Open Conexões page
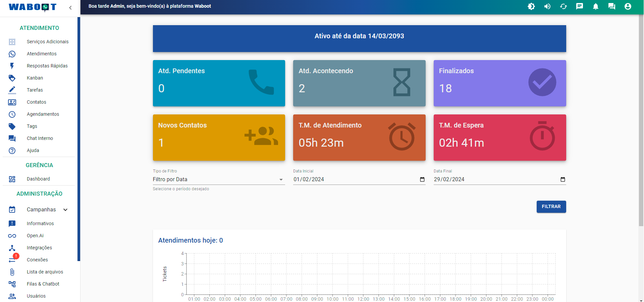The image size is (644, 302). pyautogui.click(x=37, y=260)
